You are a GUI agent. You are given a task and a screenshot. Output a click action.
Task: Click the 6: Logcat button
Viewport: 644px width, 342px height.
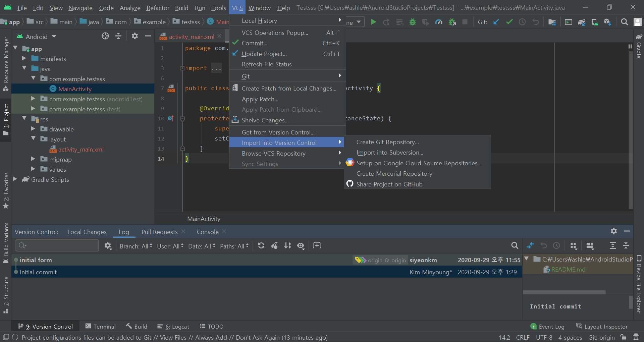coord(173,326)
